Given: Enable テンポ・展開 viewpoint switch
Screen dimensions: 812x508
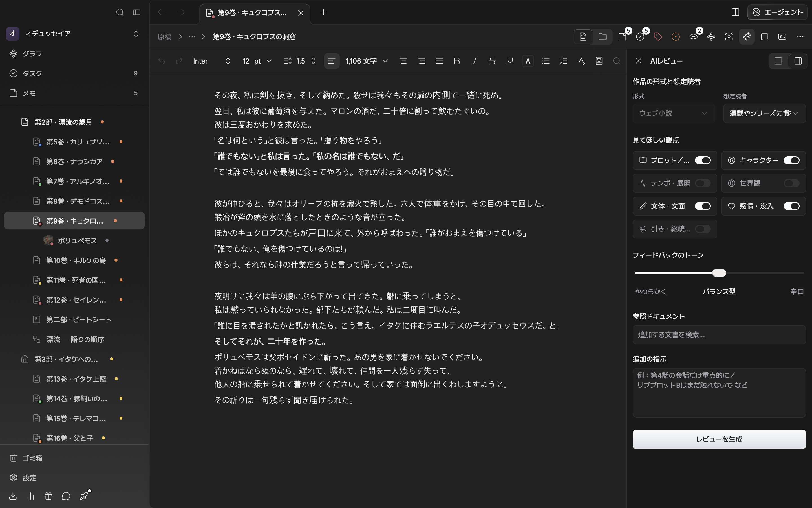Looking at the screenshot, I should coord(703,183).
